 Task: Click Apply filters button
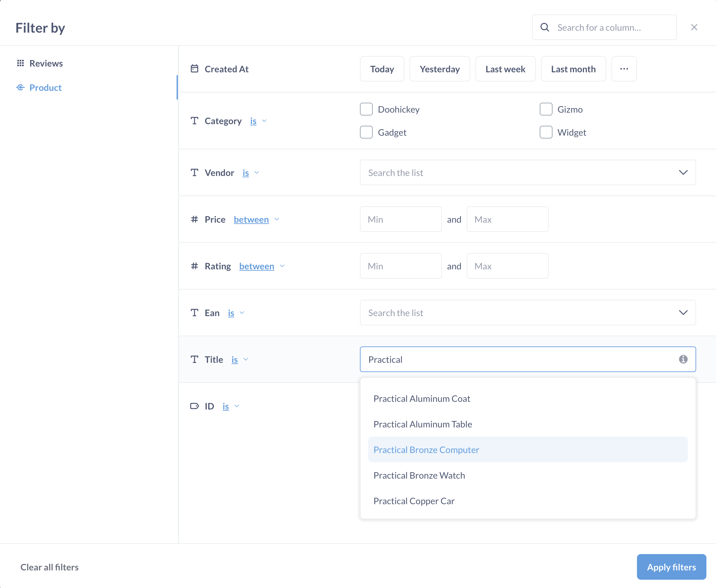(672, 566)
